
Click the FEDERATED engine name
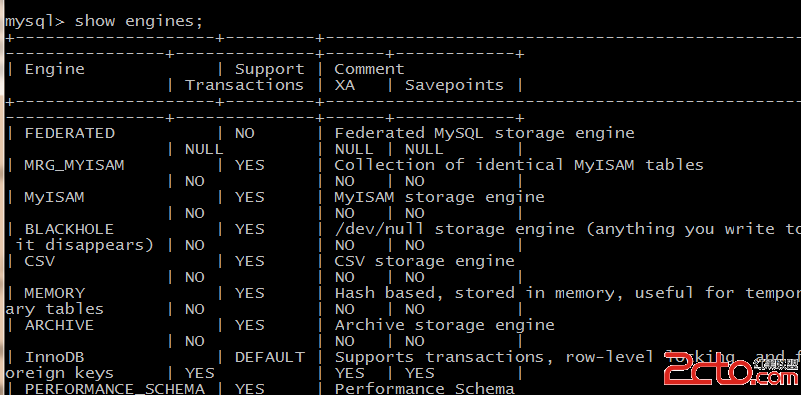[x=70, y=133]
